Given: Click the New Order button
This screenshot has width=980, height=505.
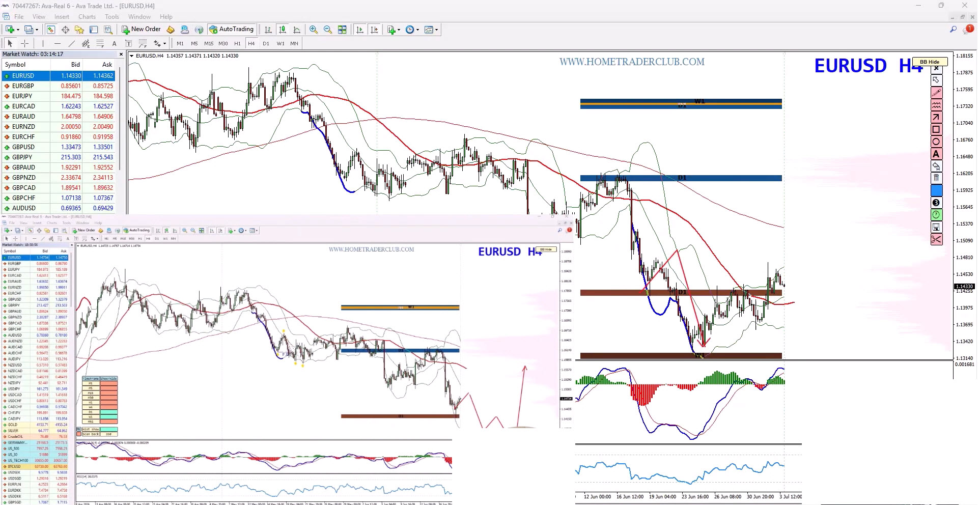Looking at the screenshot, I should point(141,30).
